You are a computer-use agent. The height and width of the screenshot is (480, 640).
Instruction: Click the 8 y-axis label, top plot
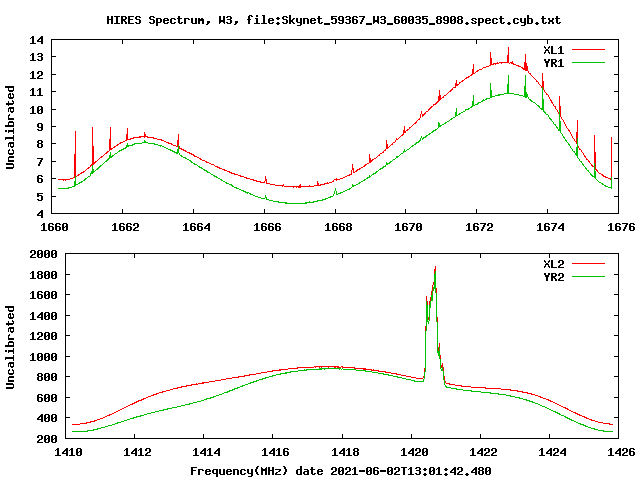[x=40, y=144]
